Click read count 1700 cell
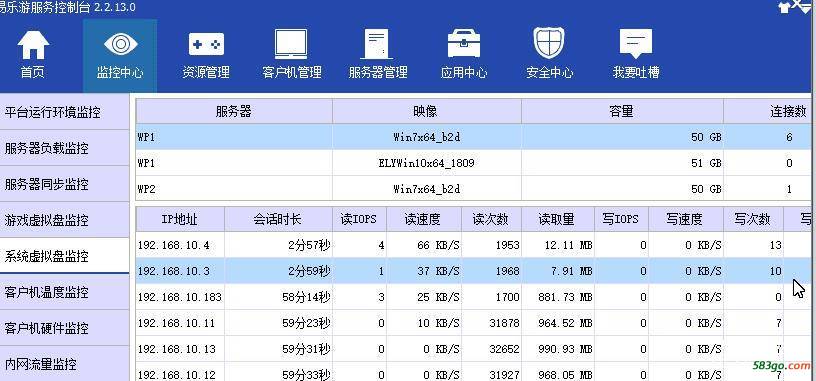The image size is (816, 381). [491, 297]
